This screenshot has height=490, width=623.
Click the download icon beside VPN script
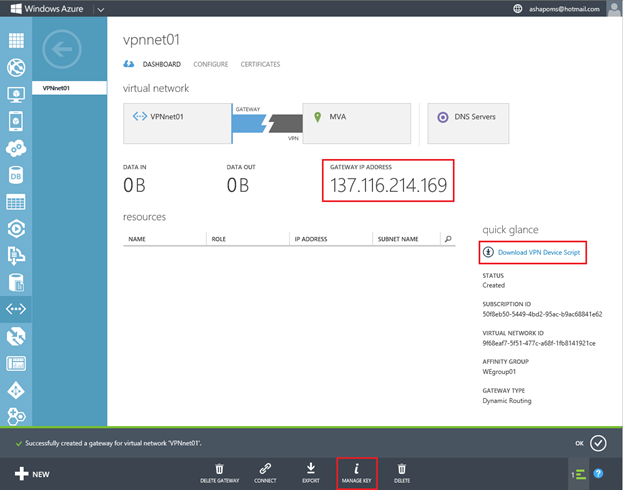488,252
